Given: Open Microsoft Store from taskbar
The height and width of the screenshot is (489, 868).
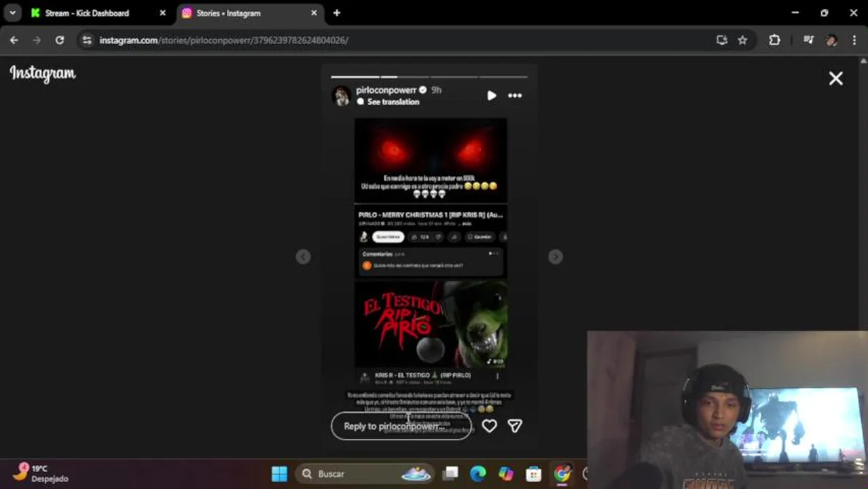Looking at the screenshot, I should pyautogui.click(x=534, y=474).
